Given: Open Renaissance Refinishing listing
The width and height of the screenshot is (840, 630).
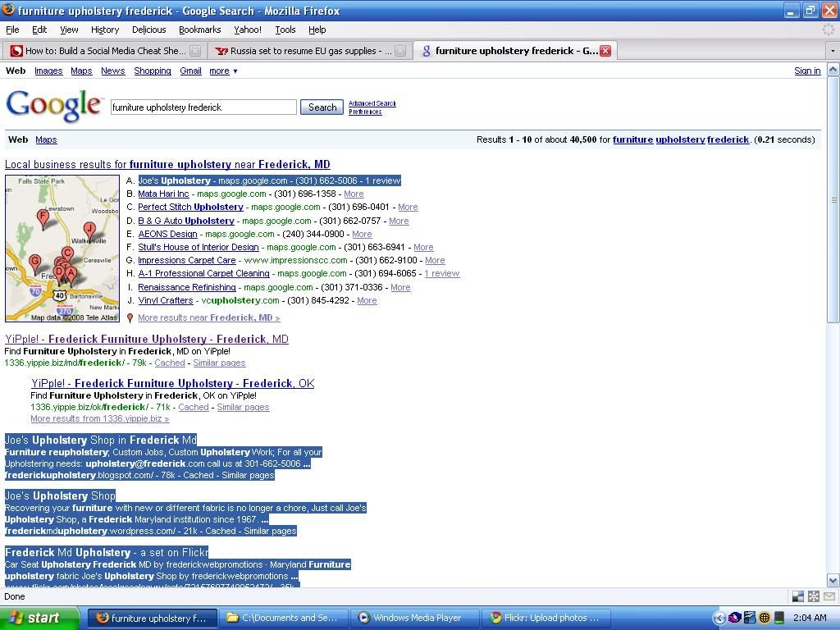Looking at the screenshot, I should [187, 287].
